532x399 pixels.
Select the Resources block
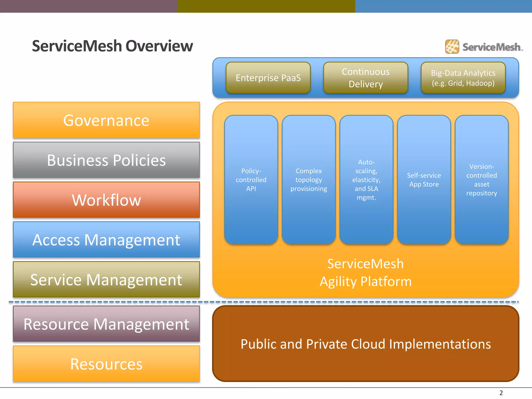click(106, 364)
